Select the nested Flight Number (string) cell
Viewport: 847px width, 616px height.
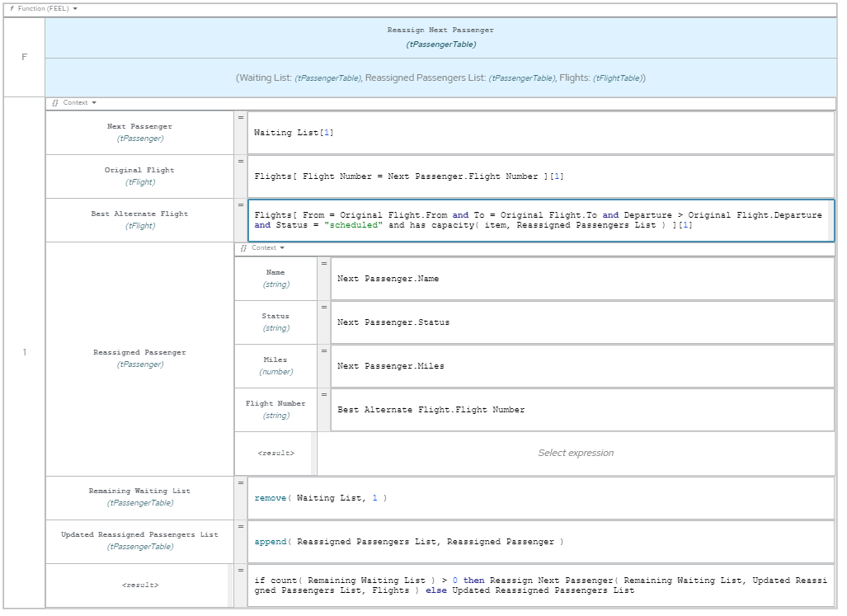coord(275,410)
